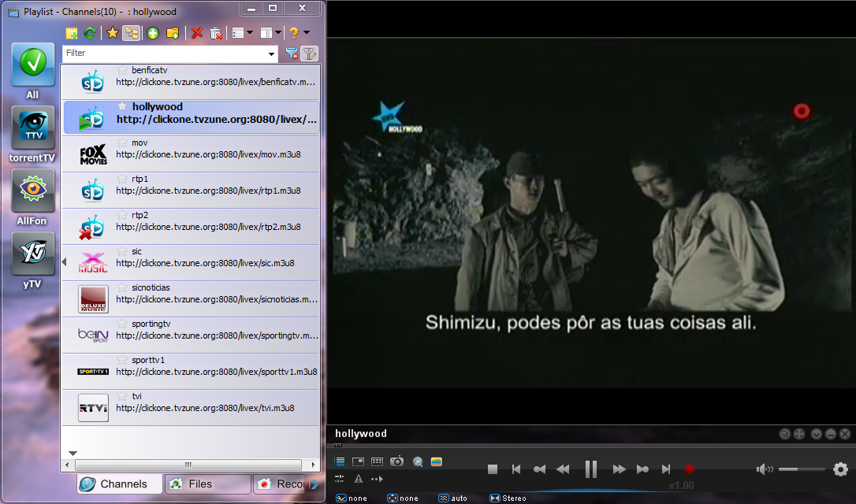
Task: Fast forward the video
Action: click(x=619, y=469)
